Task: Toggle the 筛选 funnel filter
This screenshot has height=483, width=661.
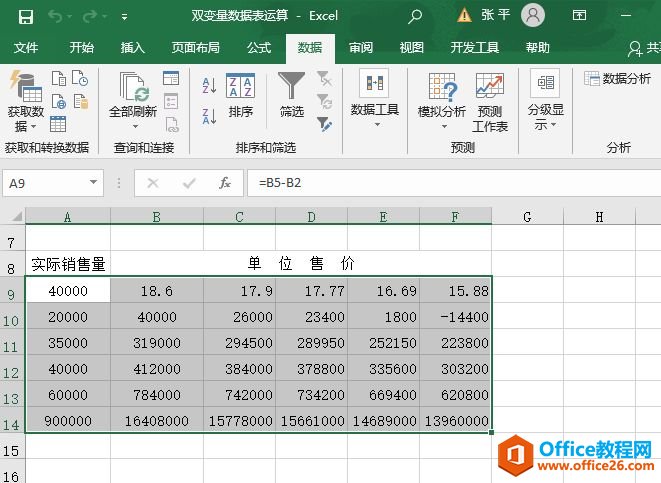Action: tap(292, 95)
